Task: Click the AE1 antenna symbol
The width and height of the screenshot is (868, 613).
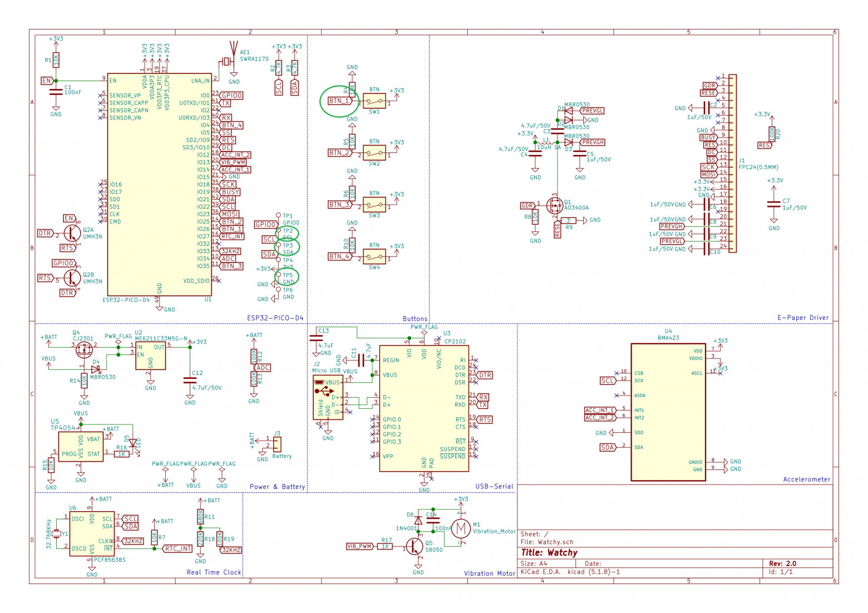Action: (234, 53)
